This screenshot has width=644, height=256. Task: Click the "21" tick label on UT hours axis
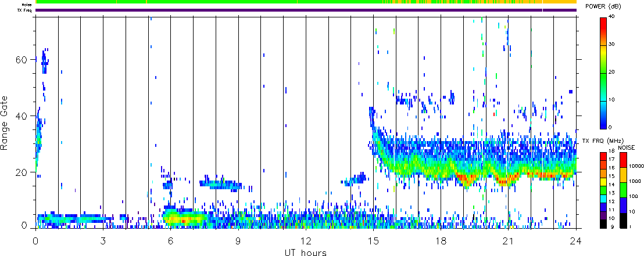tap(509, 240)
